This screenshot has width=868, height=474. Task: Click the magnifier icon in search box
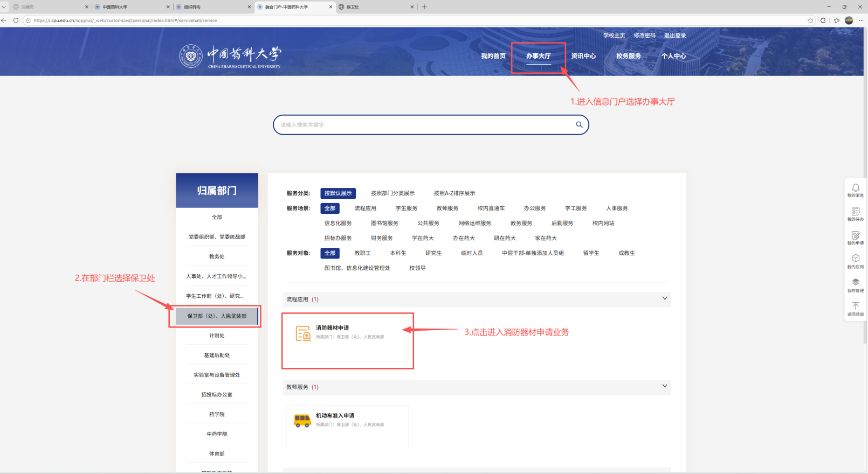579,124
